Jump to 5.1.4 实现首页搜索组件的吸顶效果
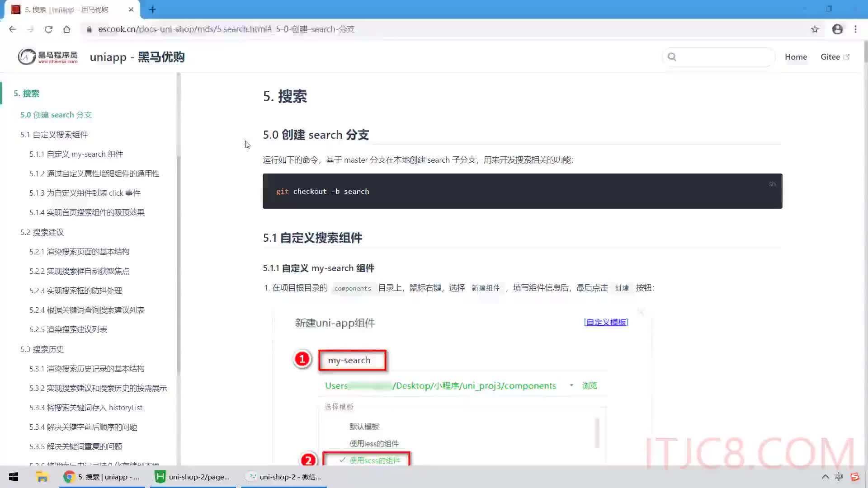 (x=87, y=212)
